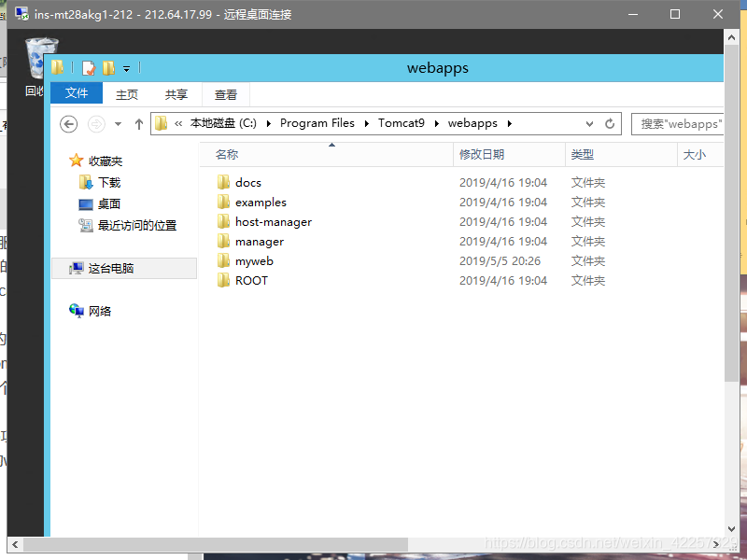Go back with the back arrow
The width and height of the screenshot is (747, 560).
(x=68, y=124)
